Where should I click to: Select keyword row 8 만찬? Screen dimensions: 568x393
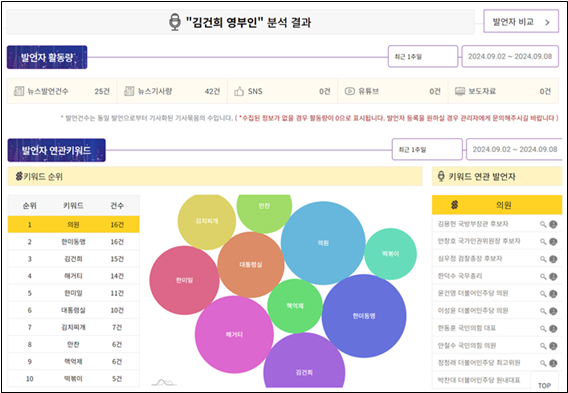point(74,344)
